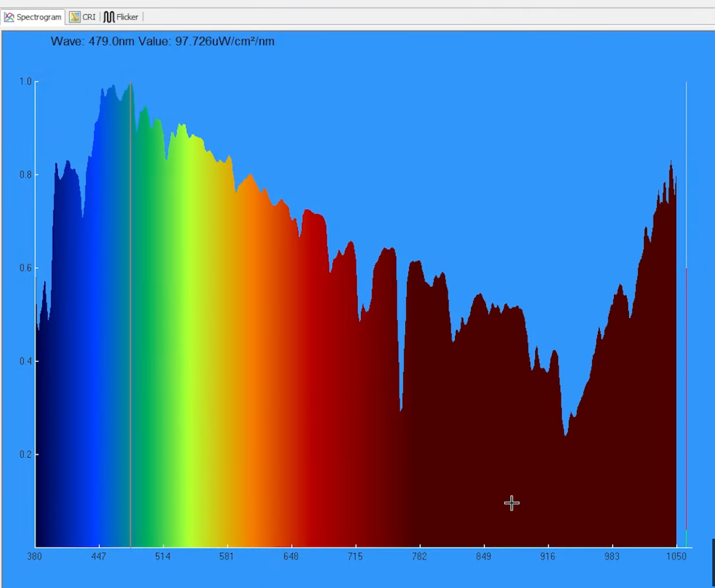Image resolution: width=715 pixels, height=588 pixels.
Task: Click the Flicker waveform icon
Action: (x=109, y=17)
